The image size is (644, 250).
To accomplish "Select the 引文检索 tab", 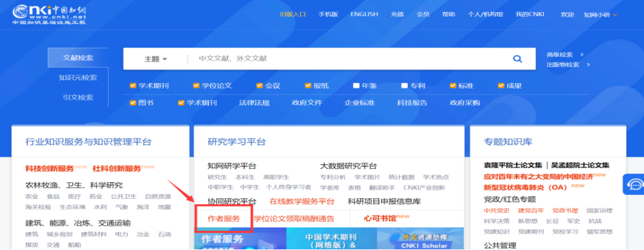I will tap(78, 97).
